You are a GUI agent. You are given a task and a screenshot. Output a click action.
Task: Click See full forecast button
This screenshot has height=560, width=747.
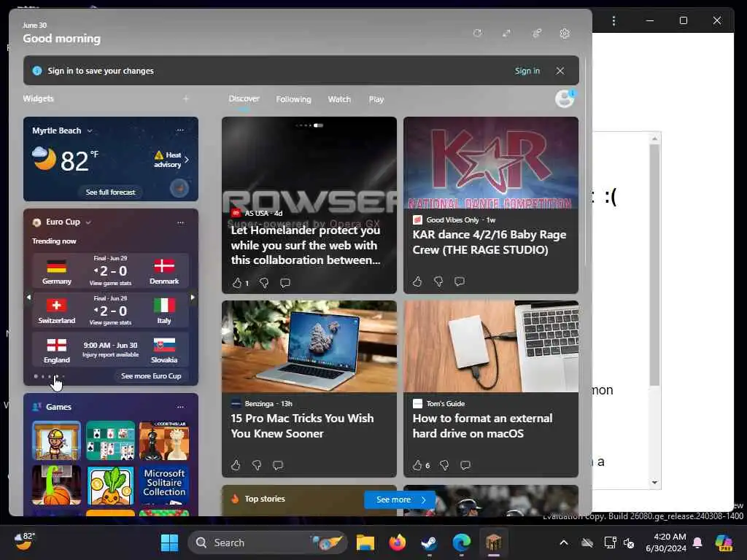tap(111, 192)
